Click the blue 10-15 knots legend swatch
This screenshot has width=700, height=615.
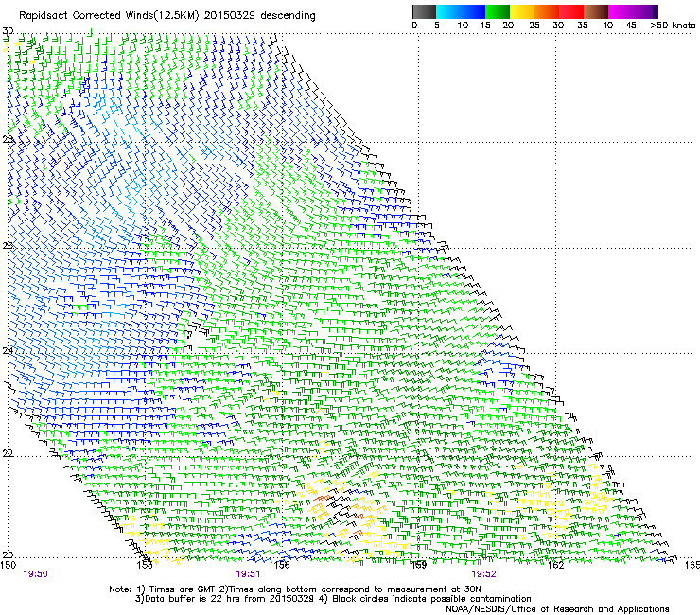coord(473,11)
